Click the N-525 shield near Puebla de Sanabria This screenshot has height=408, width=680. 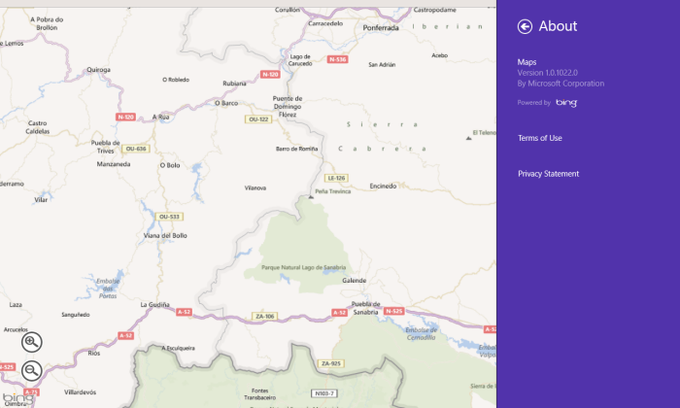(x=394, y=311)
